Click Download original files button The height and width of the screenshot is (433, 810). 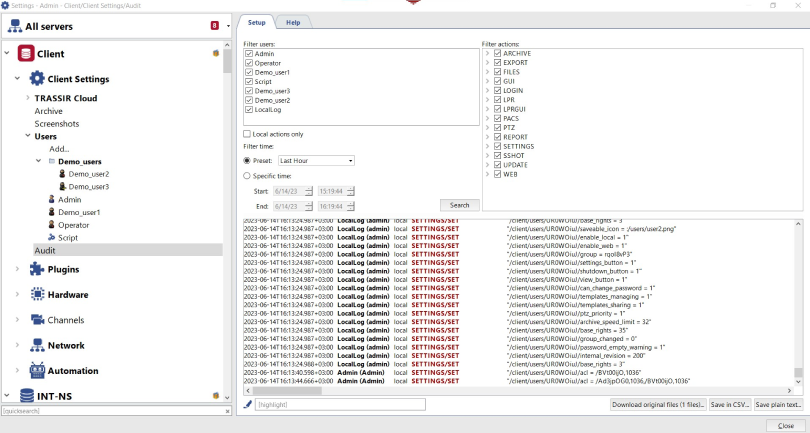[x=658, y=405]
